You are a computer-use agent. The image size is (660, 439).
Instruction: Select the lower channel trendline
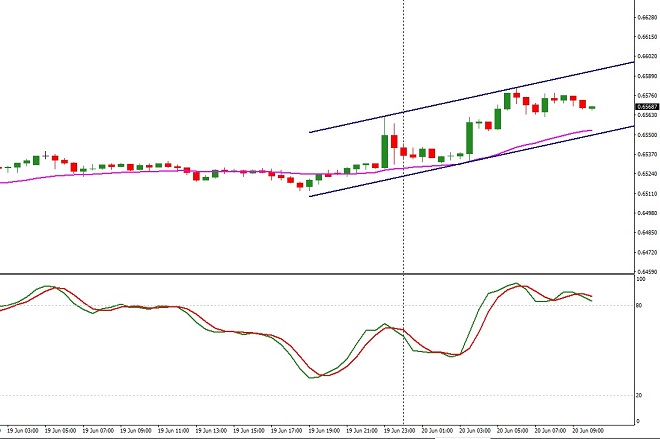tap(471, 161)
